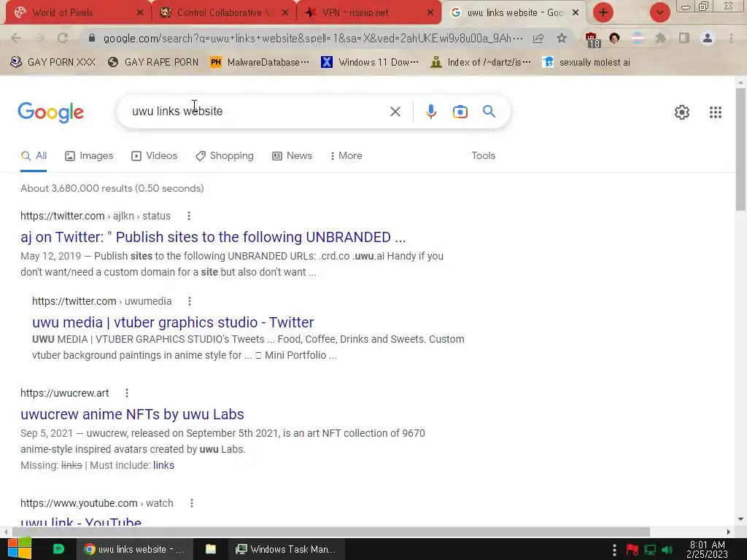
Task: Open options for the twitter.com ajlkn result
Action: [189, 216]
